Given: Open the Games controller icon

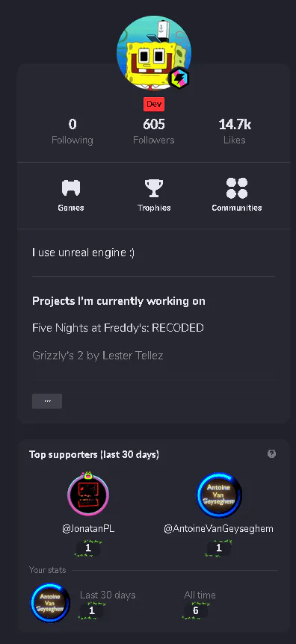Looking at the screenshot, I should tap(71, 188).
